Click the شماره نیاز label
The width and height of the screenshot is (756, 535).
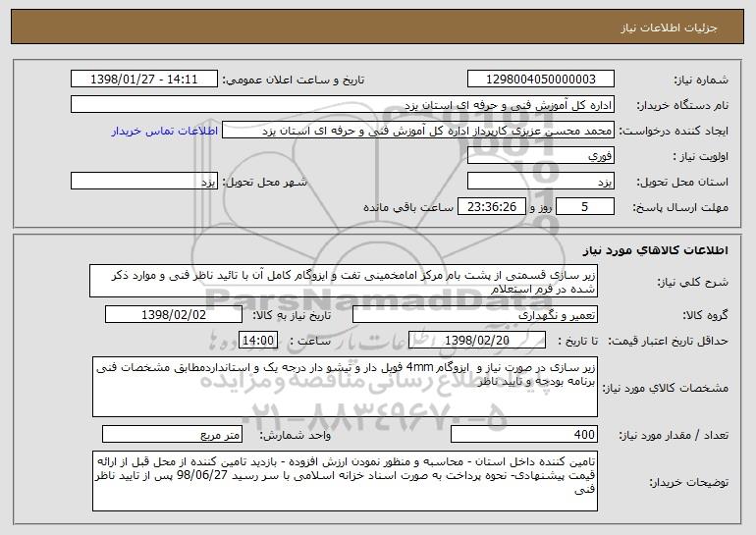[x=701, y=80]
